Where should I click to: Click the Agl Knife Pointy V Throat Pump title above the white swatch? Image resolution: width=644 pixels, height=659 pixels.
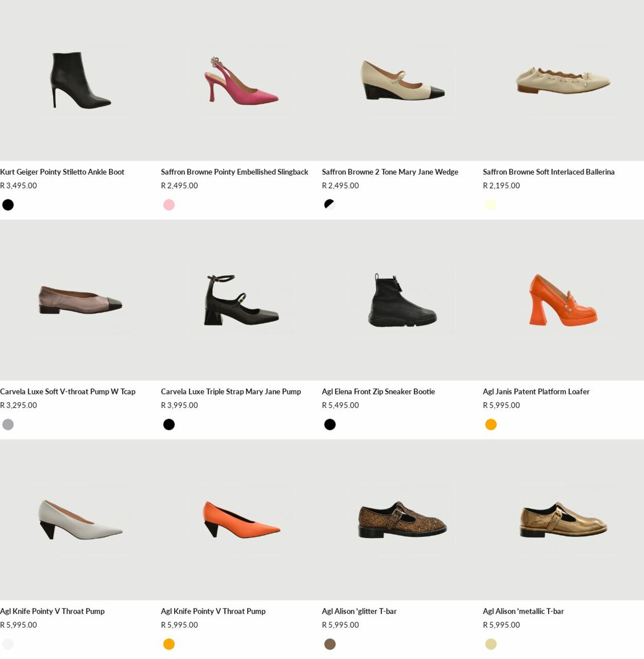[x=52, y=612]
